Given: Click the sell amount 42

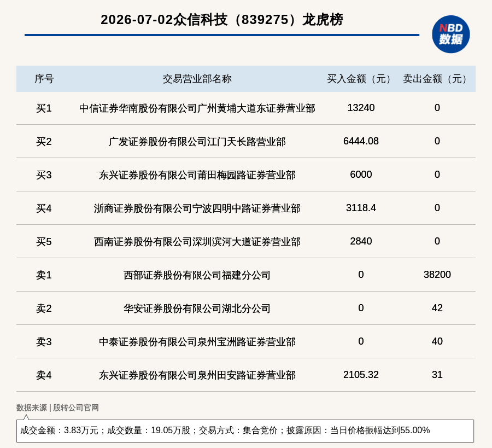Looking at the screenshot, I should 437,307.
